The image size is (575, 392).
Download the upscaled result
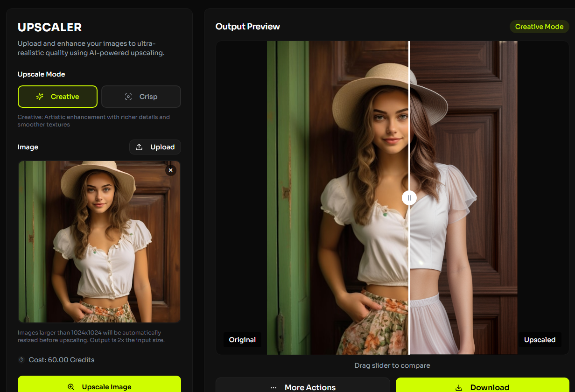pos(482,386)
